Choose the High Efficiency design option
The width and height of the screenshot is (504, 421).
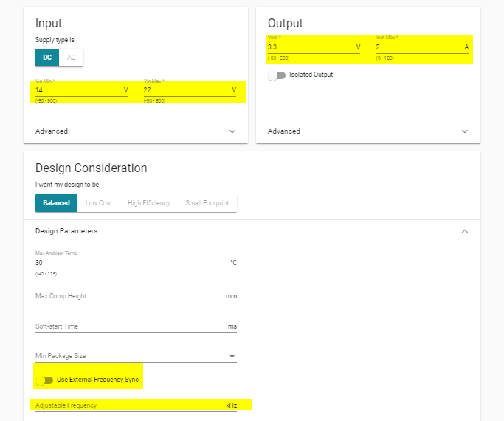coord(148,203)
